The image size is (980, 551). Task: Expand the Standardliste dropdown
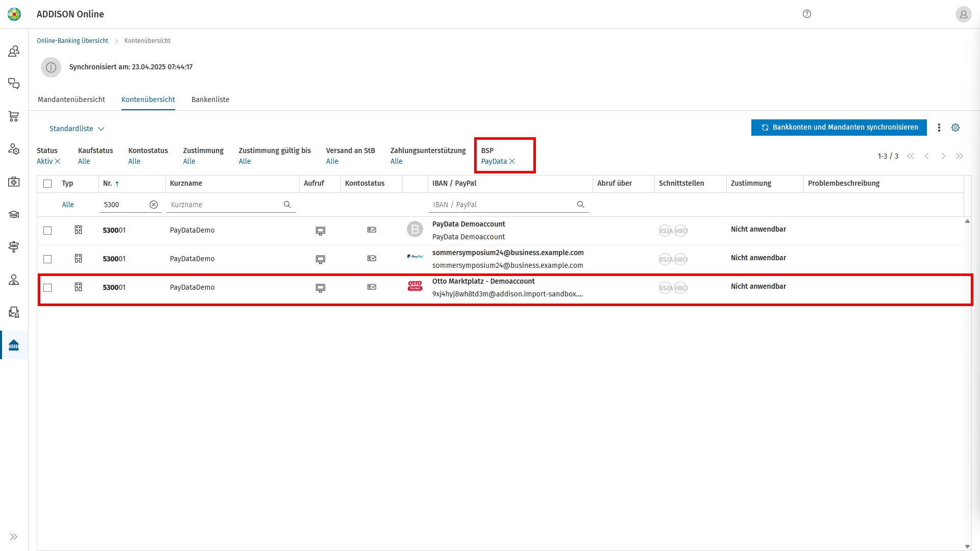(77, 129)
